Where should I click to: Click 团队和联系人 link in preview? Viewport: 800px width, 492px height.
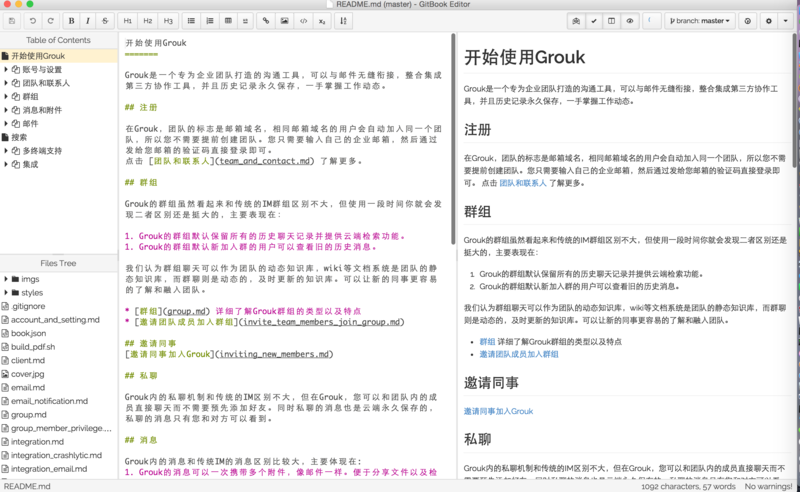(x=522, y=183)
